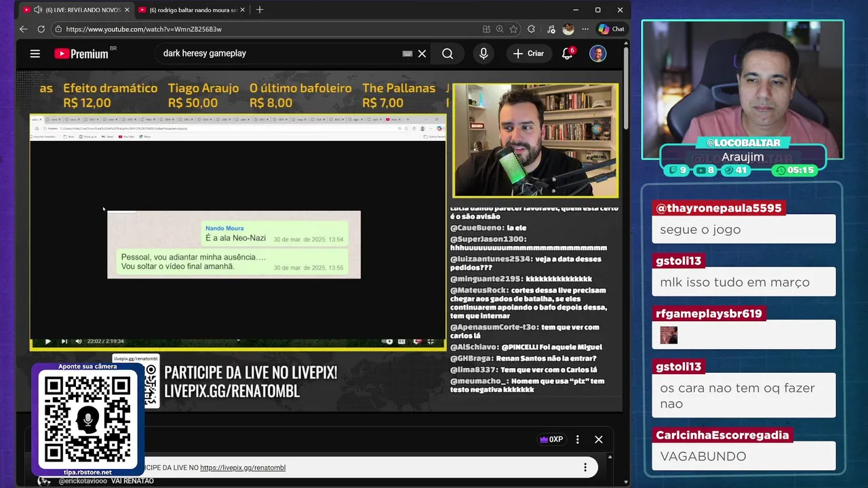The image size is (868, 488).
Task: Clear the search query with the X
Action: click(422, 54)
